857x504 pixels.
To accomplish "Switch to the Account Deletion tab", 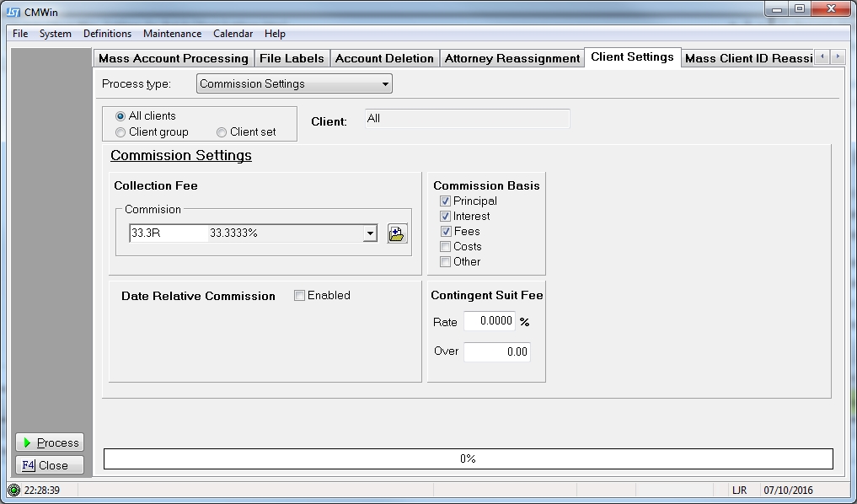I will pyautogui.click(x=384, y=58).
